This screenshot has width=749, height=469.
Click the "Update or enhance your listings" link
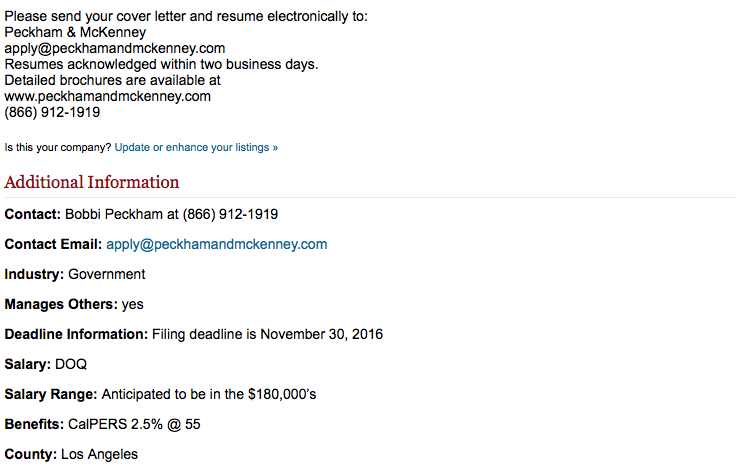click(196, 147)
